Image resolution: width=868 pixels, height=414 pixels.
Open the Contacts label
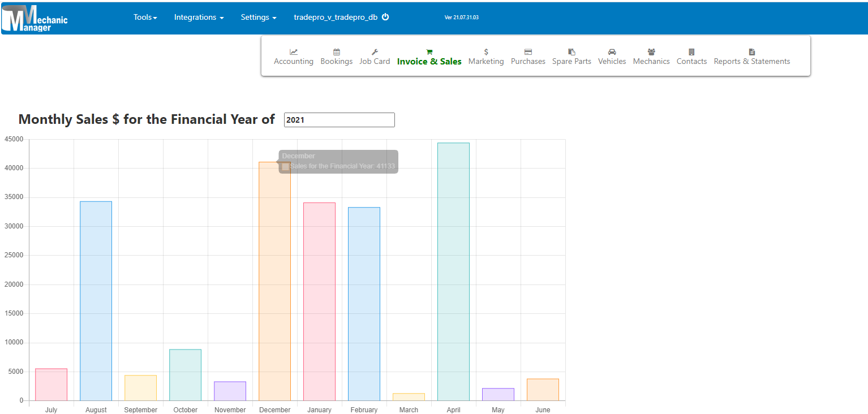pyautogui.click(x=691, y=61)
